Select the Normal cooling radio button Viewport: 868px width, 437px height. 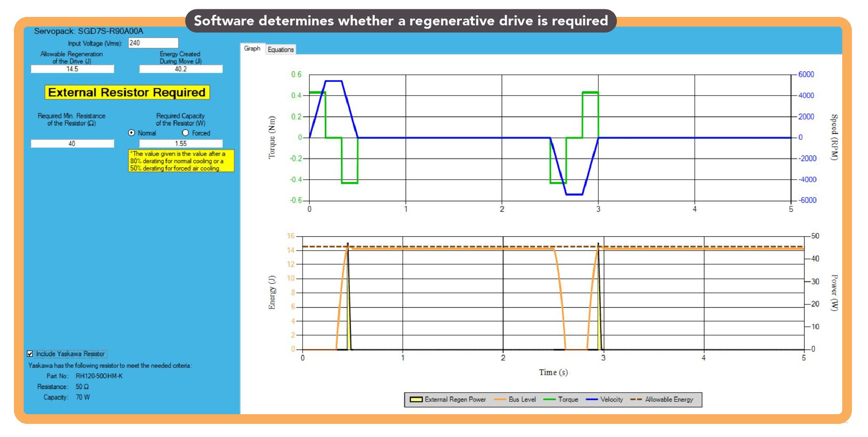coord(131,133)
